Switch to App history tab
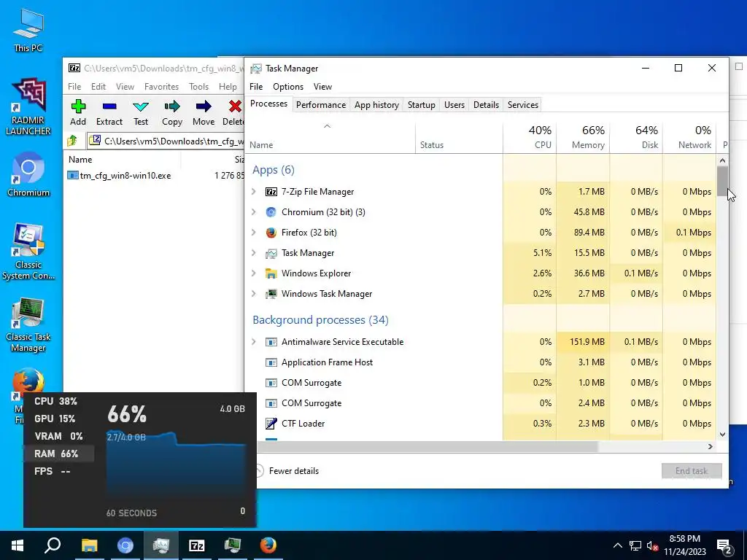 point(376,105)
